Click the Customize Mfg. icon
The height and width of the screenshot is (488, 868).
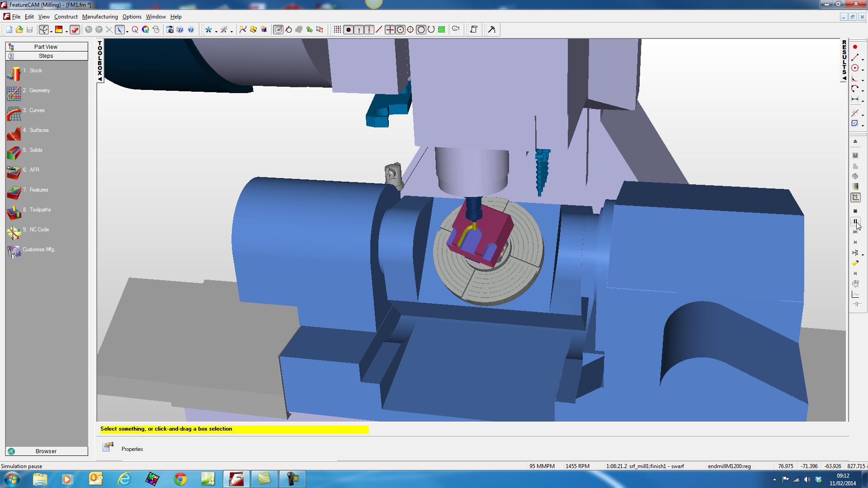(x=14, y=252)
